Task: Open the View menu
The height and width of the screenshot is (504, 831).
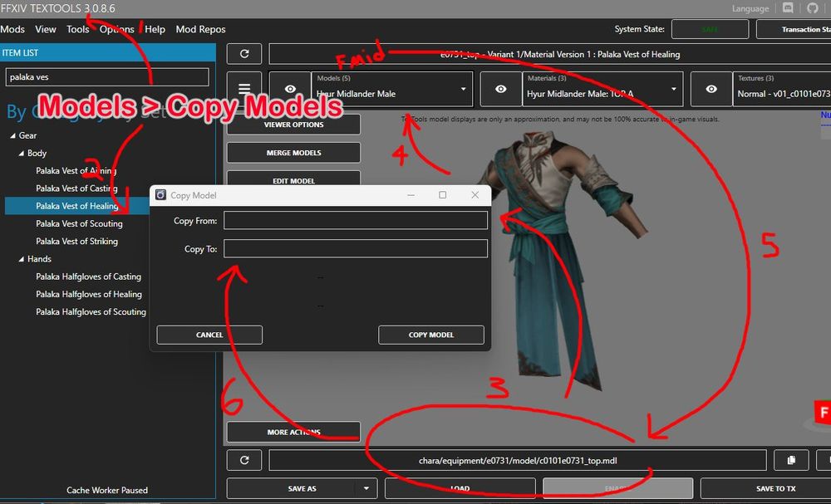Action: pyautogui.click(x=46, y=29)
